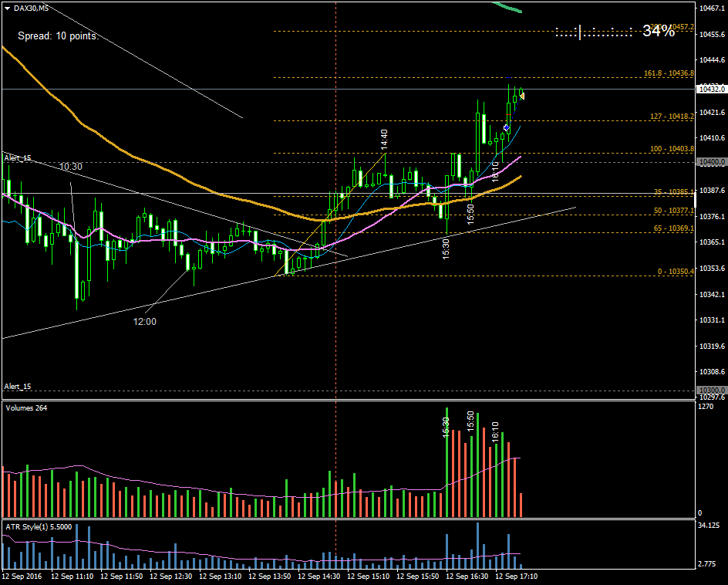The height and width of the screenshot is (585, 728).
Task: Select the 161.8 Fibonacci level label
Action: (669, 73)
